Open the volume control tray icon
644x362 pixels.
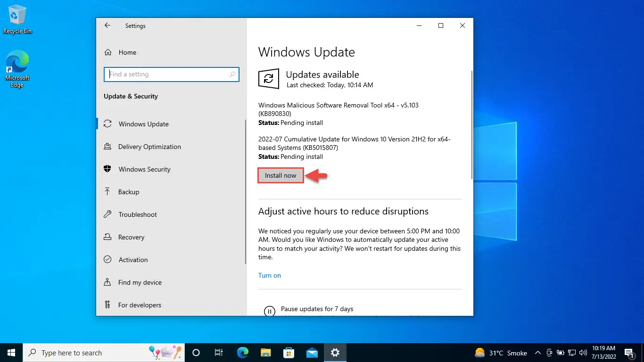click(x=583, y=353)
